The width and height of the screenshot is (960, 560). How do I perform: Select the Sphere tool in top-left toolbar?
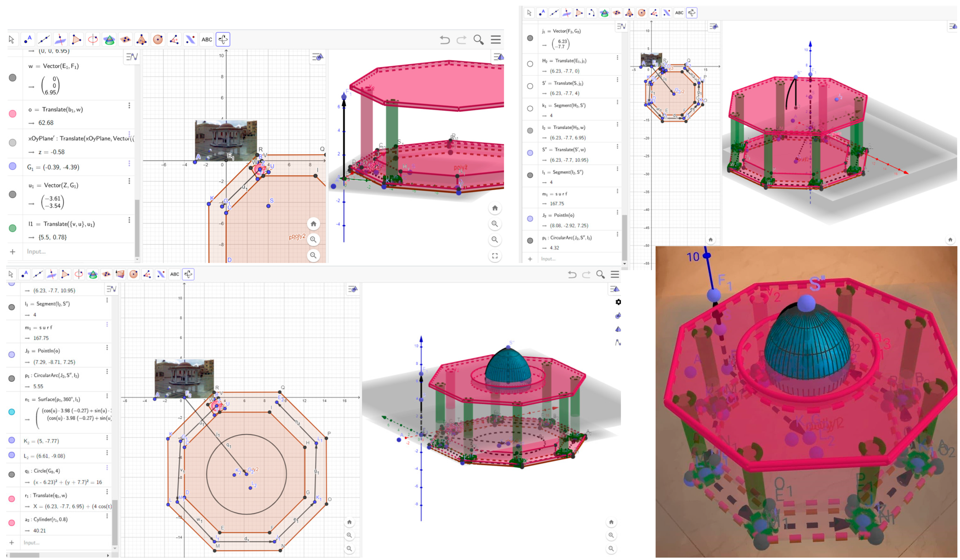point(158,40)
